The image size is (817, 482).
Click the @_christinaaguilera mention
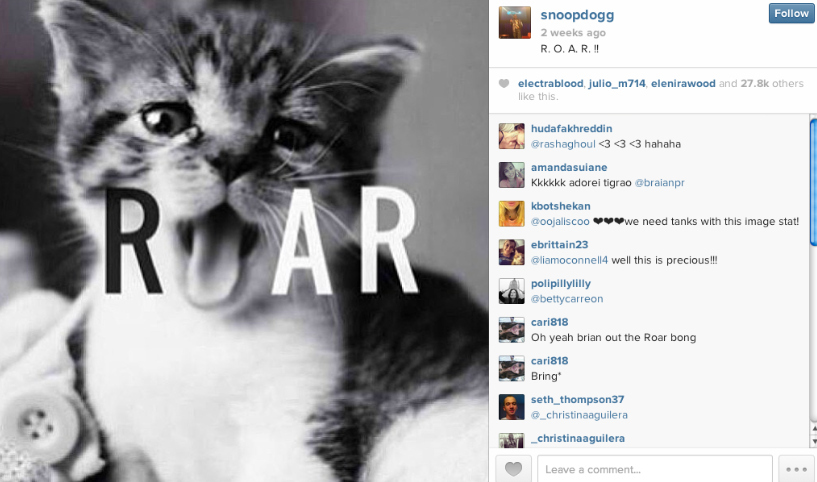point(579,415)
